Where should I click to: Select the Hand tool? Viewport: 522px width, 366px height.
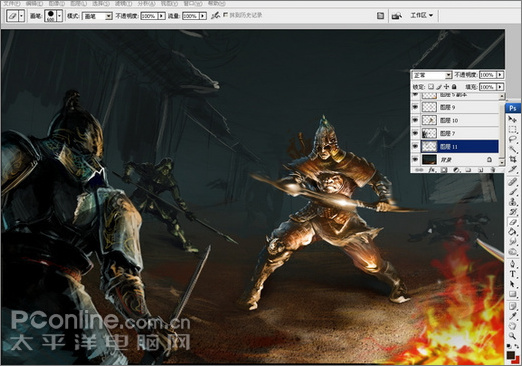(x=512, y=326)
